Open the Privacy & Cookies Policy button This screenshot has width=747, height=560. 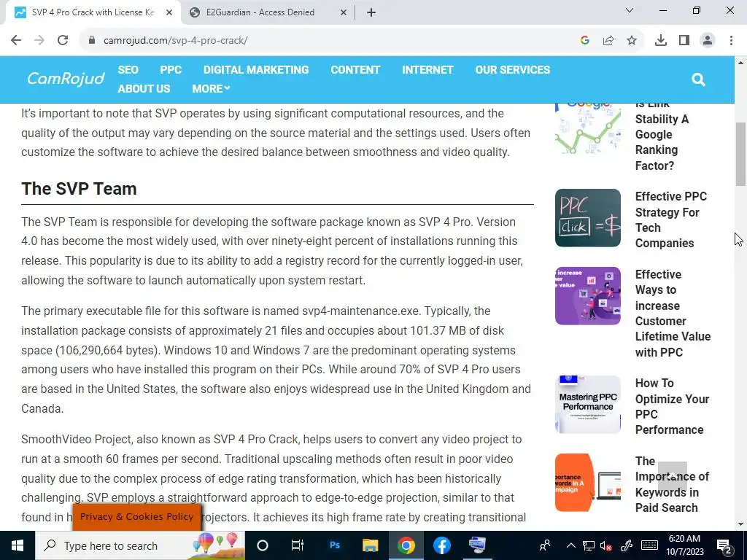[136, 517]
